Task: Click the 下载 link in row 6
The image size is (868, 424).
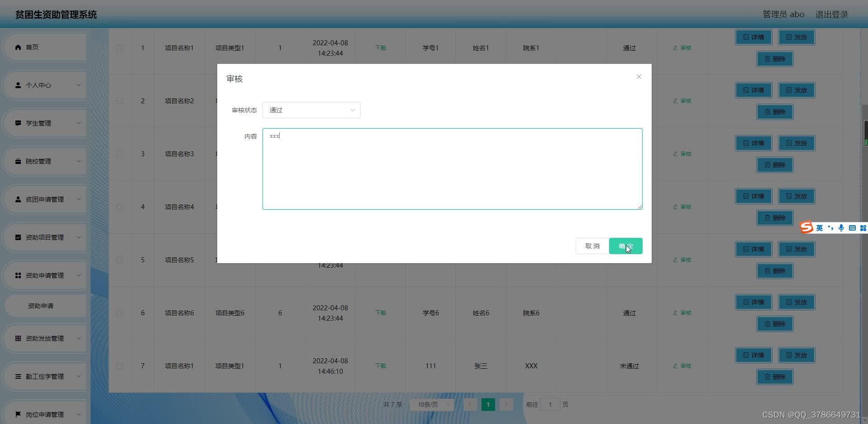Action: [x=381, y=313]
